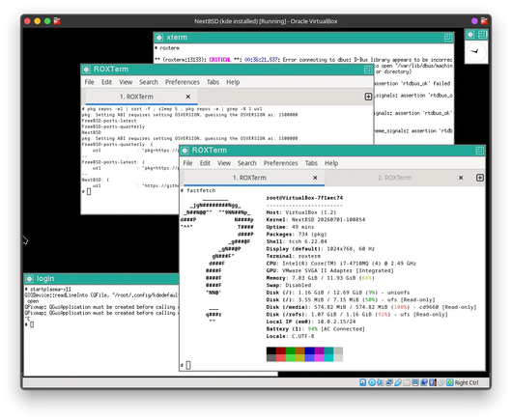Open the window menu icon on login title bar
512x420 pixels.
point(29,279)
